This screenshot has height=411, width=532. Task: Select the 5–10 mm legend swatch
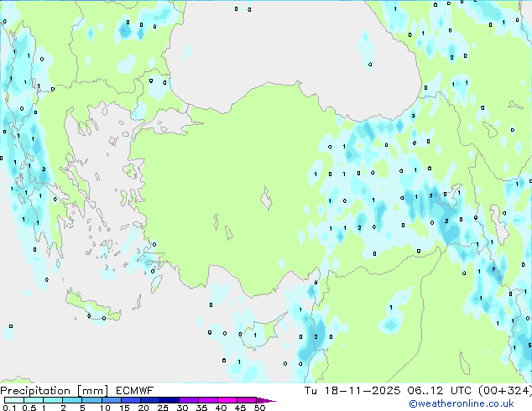pyautogui.click(x=91, y=400)
